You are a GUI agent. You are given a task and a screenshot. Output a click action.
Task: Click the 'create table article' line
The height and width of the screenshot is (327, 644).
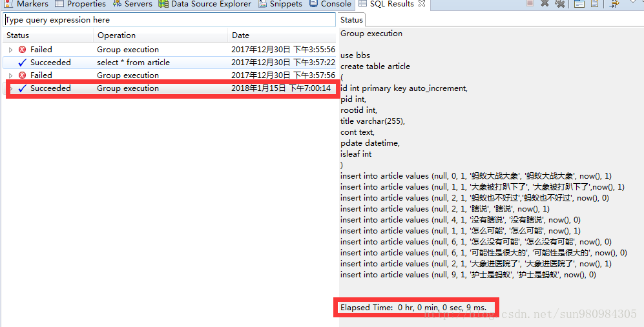tap(375, 66)
